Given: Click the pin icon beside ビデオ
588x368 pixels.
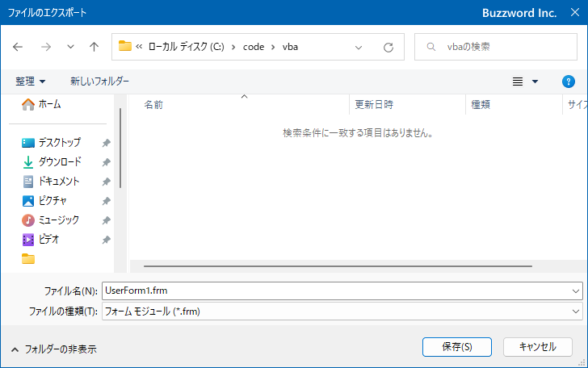Looking at the screenshot, I should 107,240.
